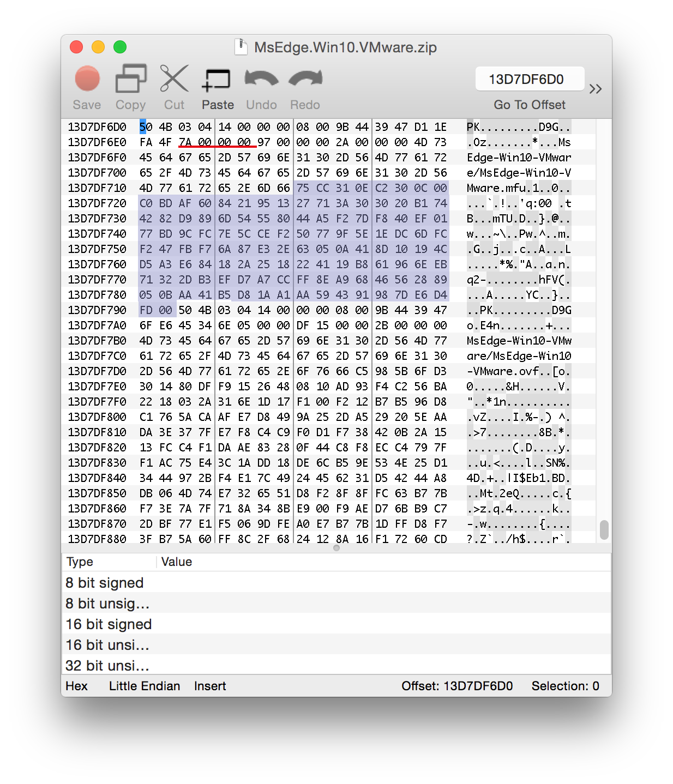This screenshot has height=784, width=673.
Task: Switch Insert mode in the status bar
Action: 209,686
